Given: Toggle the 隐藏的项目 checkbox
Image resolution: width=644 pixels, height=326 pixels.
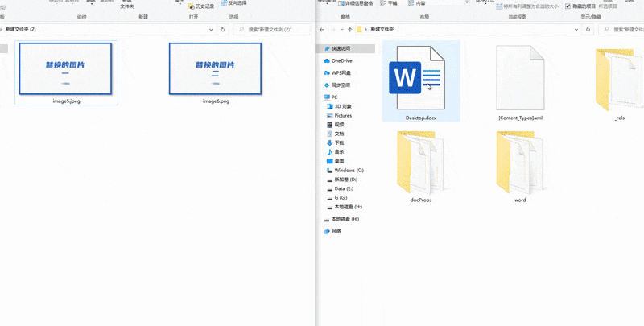Looking at the screenshot, I should (568, 6).
